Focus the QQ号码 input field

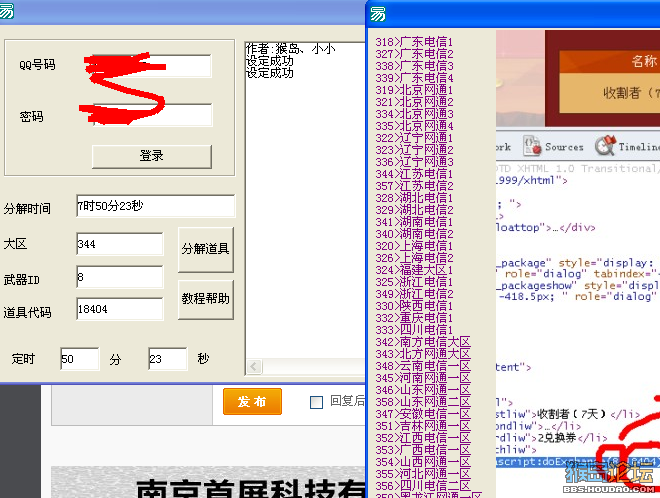[x=152, y=66]
